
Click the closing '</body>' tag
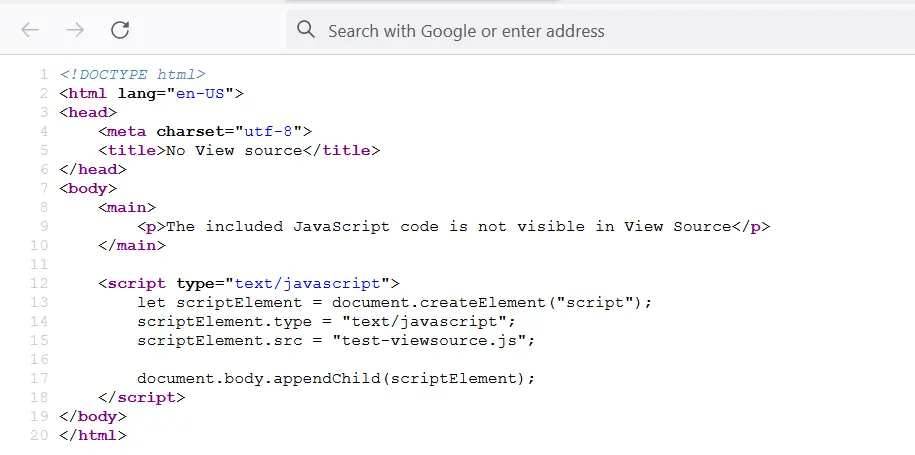click(93, 416)
